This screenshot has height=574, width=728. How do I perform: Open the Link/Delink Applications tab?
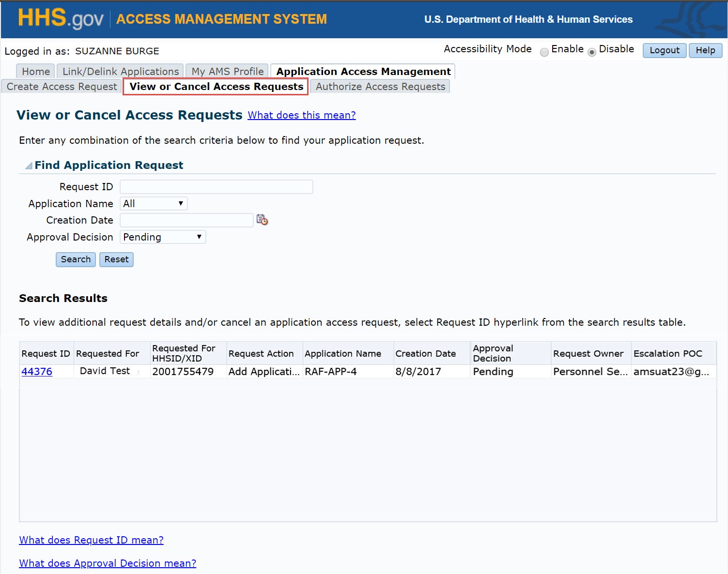tap(121, 72)
